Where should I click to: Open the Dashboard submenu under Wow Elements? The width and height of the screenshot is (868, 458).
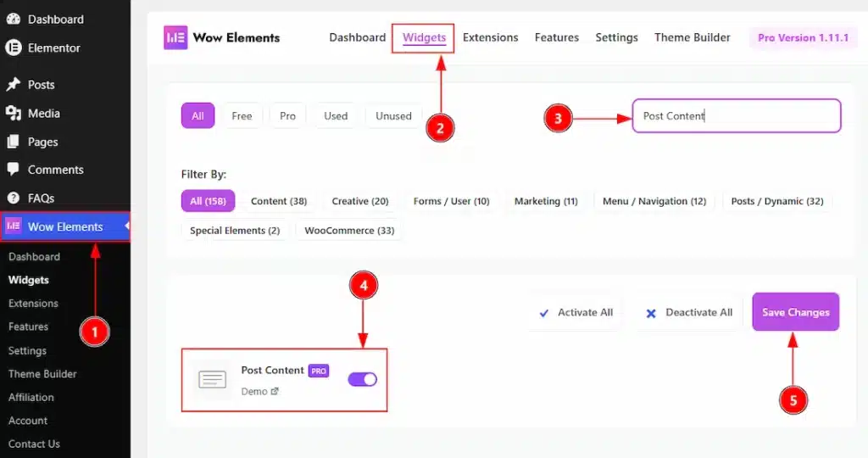point(34,256)
